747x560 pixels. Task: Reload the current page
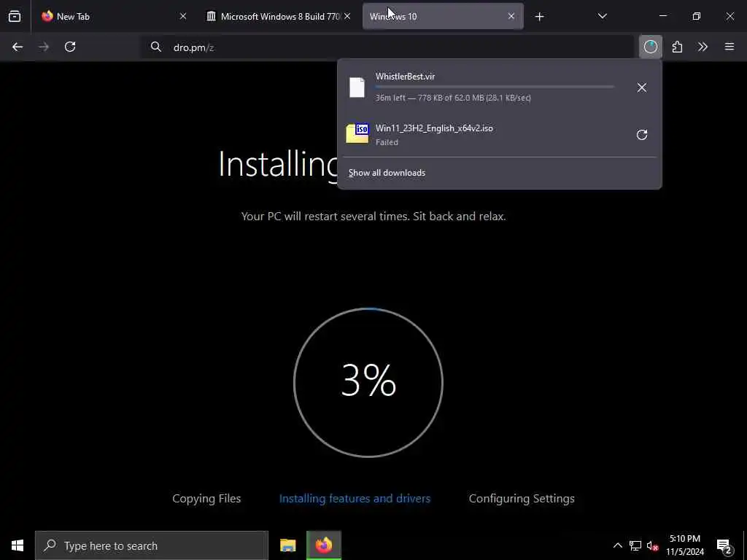coord(70,47)
